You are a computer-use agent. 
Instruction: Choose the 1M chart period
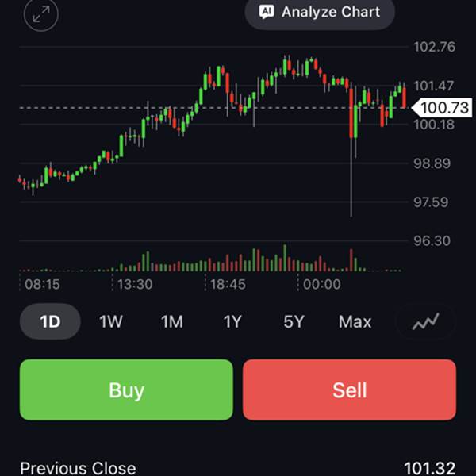[x=172, y=321]
